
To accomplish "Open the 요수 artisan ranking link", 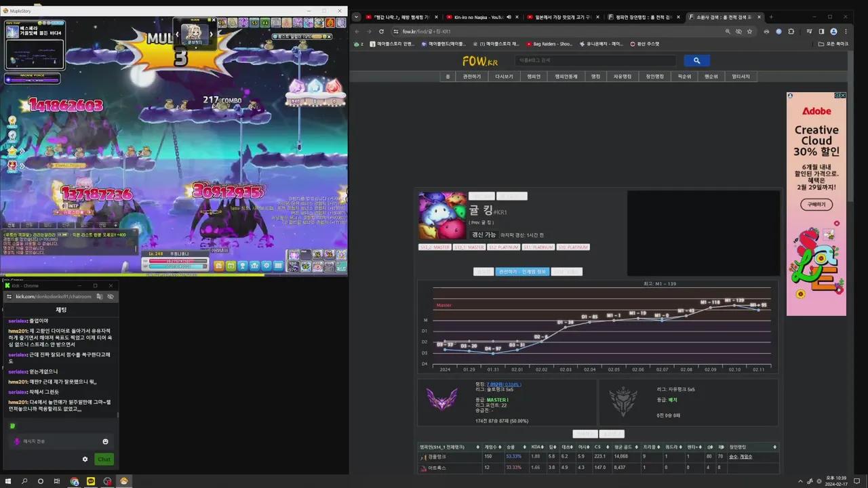I will coord(733,457).
